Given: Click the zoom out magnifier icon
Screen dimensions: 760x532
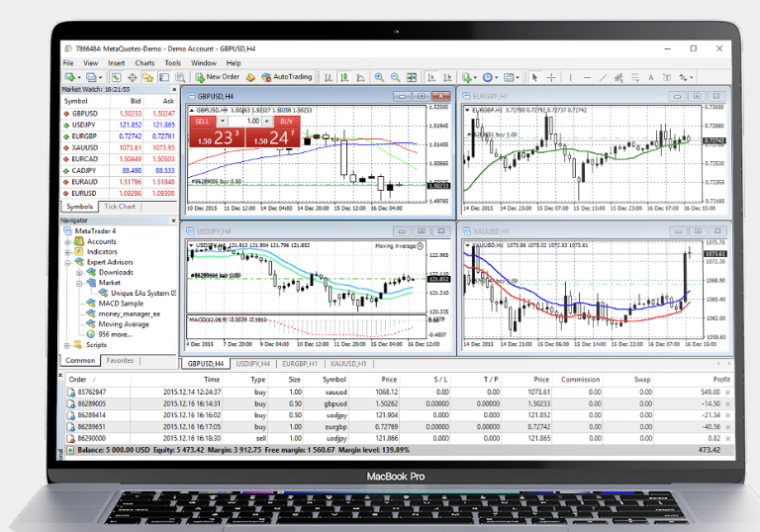Looking at the screenshot, I should point(394,77).
